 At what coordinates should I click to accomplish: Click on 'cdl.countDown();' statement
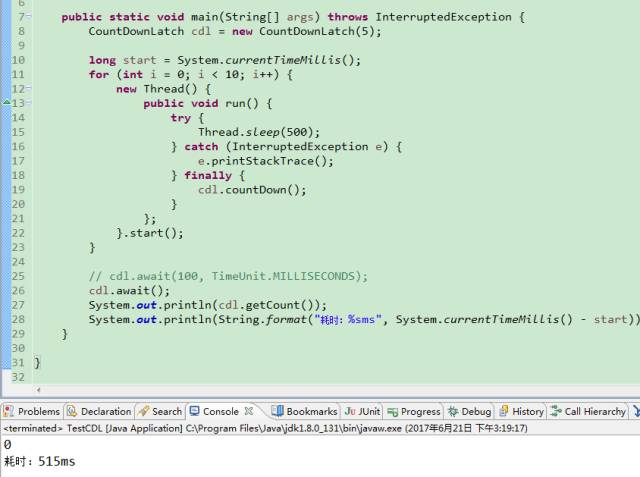tap(252, 190)
